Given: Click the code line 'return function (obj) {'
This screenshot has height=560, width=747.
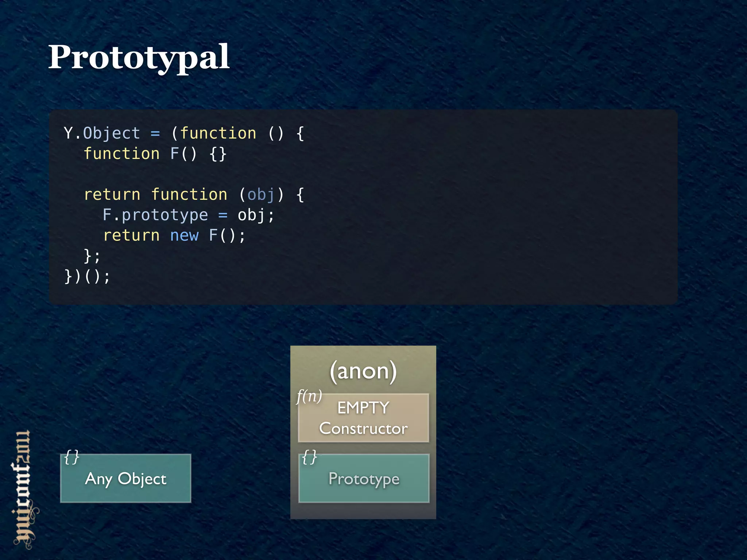Looking at the screenshot, I should pyautogui.click(x=194, y=195).
